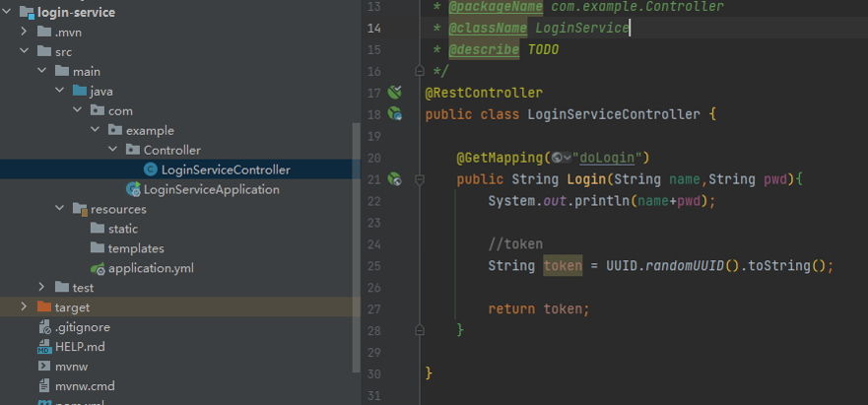The image size is (868, 405).
Task: Collapse the main folder
Action: [x=41, y=72]
